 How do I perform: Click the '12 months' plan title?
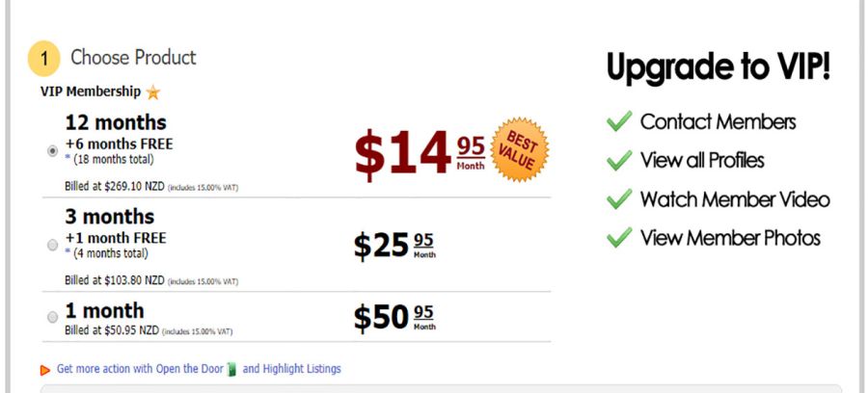click(x=116, y=123)
